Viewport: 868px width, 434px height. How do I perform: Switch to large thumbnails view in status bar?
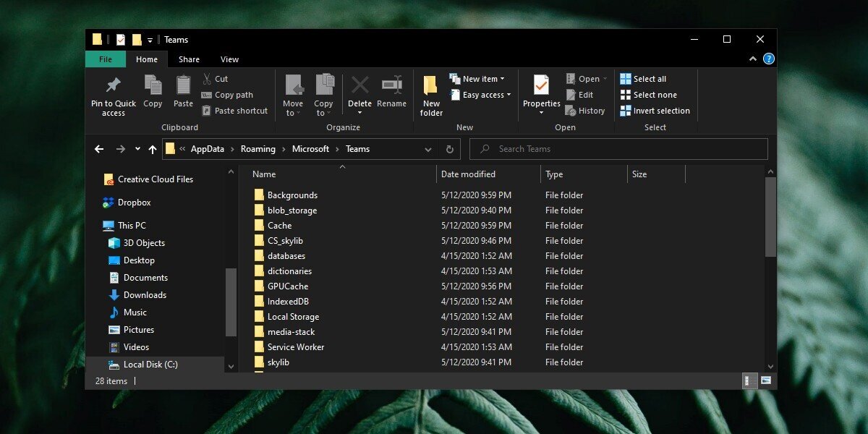point(765,380)
